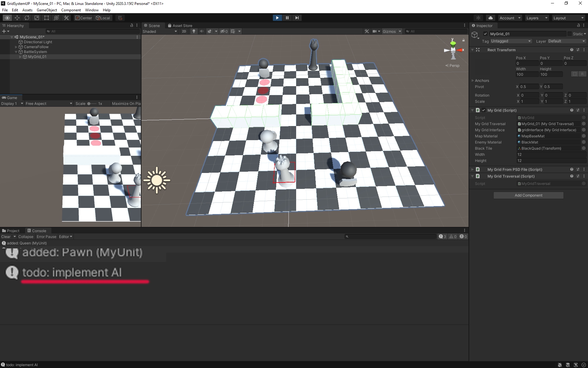Toggle 2D scene view mode
Screen dimensions: 588x368
pyautogui.click(x=184, y=31)
